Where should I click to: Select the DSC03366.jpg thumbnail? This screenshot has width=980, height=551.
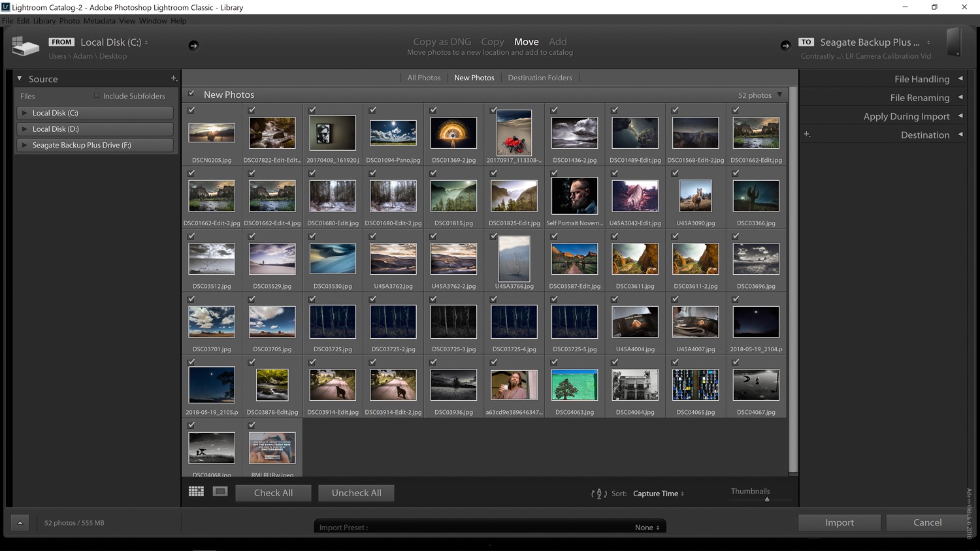[x=756, y=195]
